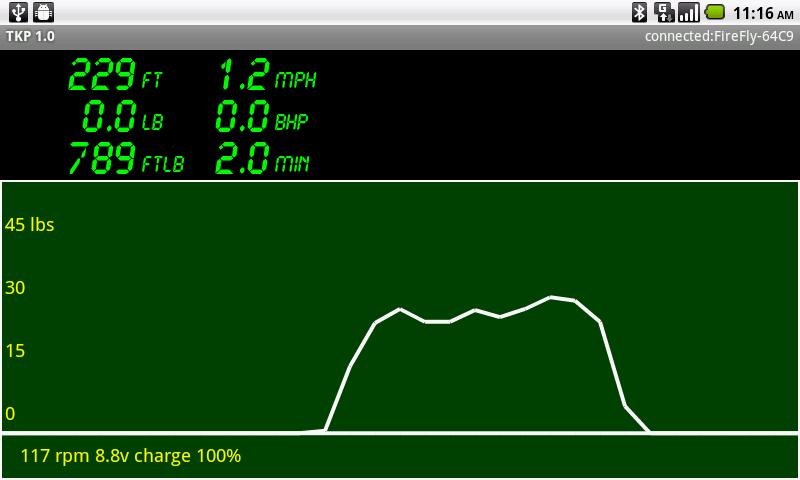Tap the Android debugging icon
800x480 pixels.
pyautogui.click(x=44, y=12)
